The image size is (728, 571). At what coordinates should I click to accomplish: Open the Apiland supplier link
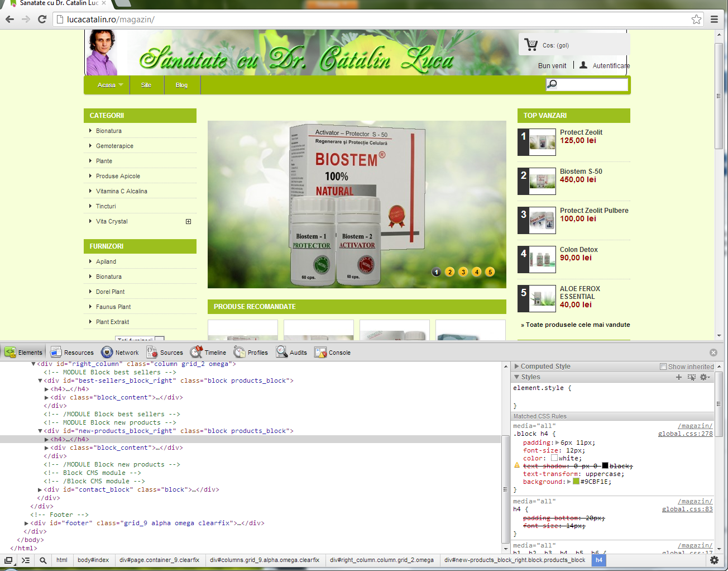click(x=106, y=261)
